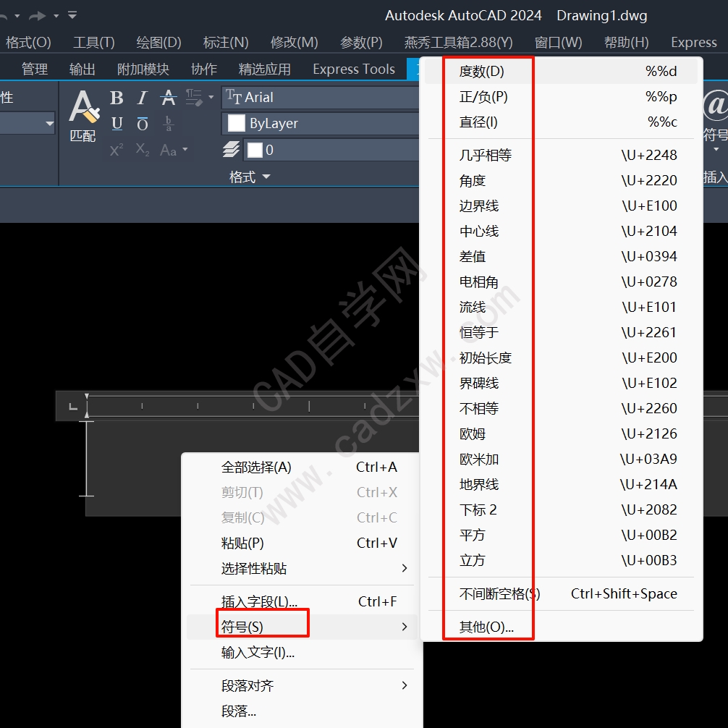Choose 输入文字(I)... in context menu
The height and width of the screenshot is (728, 728).
[302, 653]
